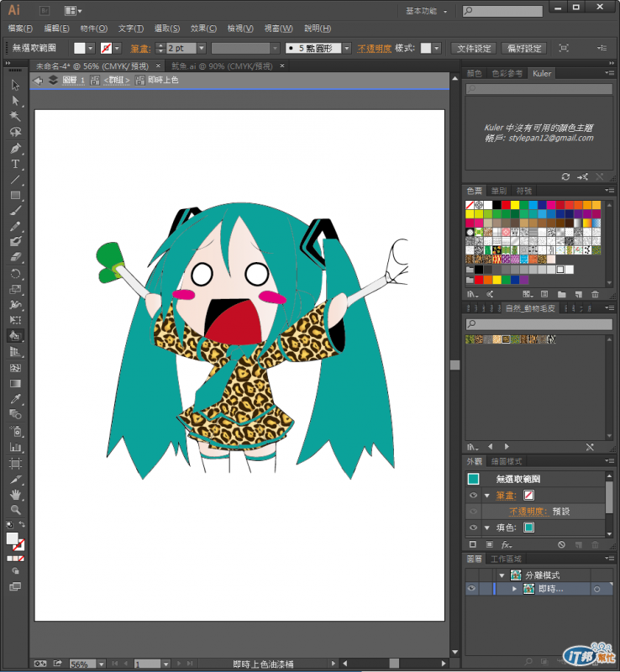Click back arrow to exit isolation mode
Screen dimensions: 620x672
(38, 80)
